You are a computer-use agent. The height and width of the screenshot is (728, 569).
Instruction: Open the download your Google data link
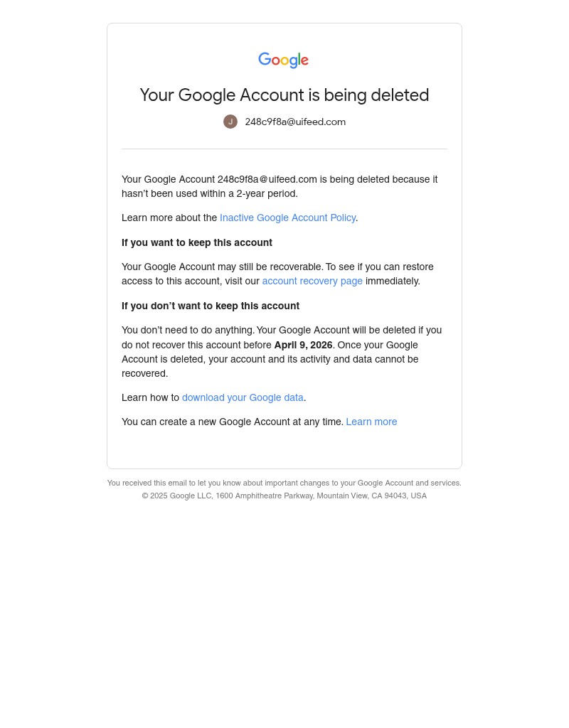point(243,398)
